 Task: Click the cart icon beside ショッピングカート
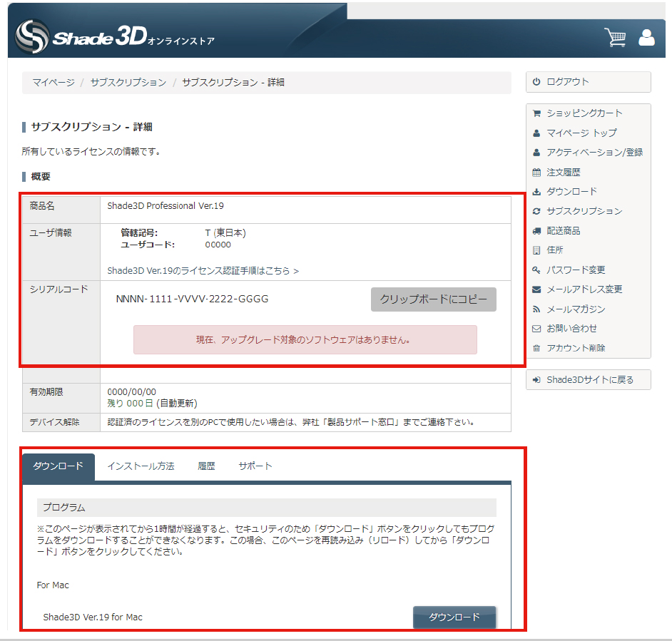(536, 113)
